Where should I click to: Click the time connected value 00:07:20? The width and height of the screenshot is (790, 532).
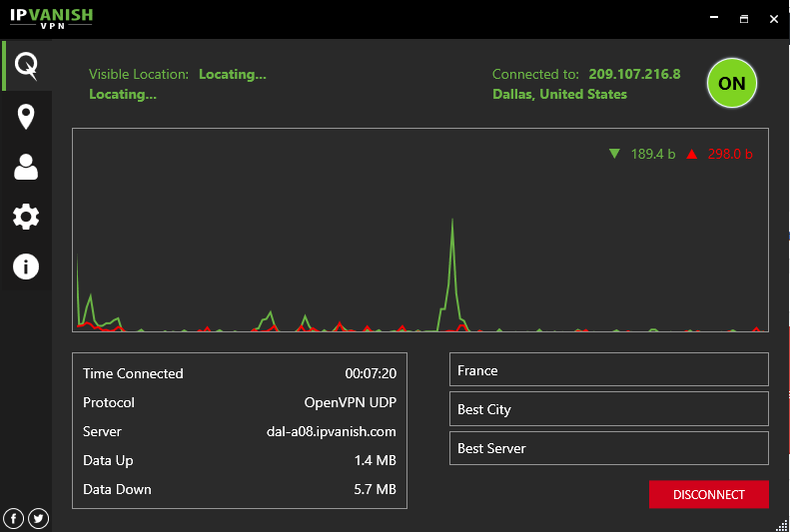pyautogui.click(x=371, y=373)
